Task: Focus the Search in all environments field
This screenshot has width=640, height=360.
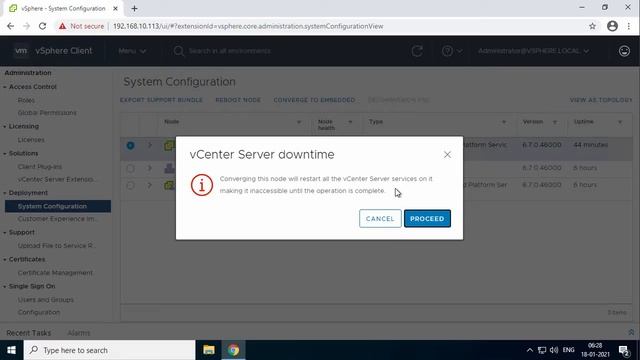Action: pos(229,51)
